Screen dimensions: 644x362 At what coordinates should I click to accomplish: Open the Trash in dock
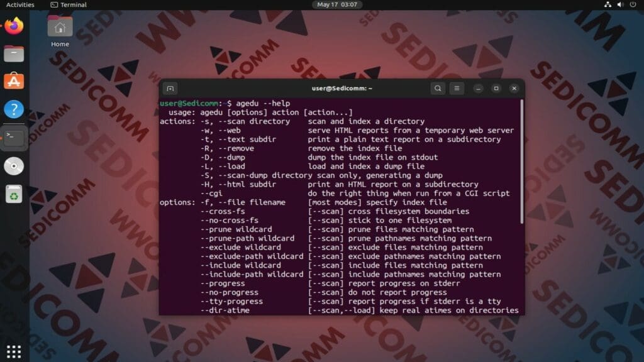click(x=14, y=194)
